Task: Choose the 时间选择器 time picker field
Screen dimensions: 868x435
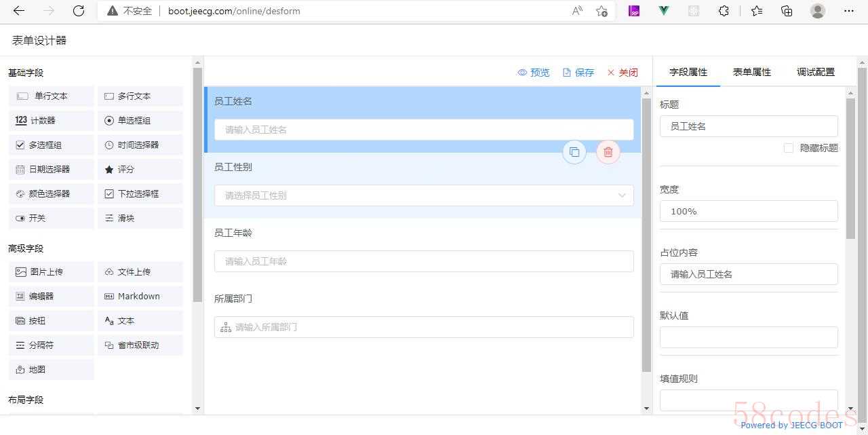Action: [x=140, y=145]
